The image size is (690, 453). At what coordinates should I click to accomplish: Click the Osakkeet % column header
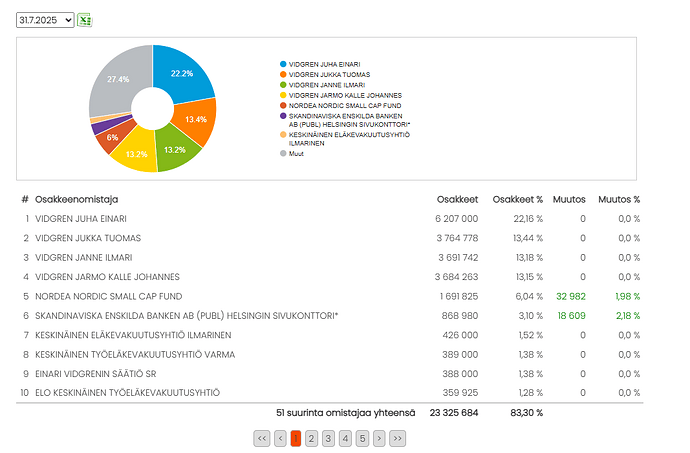[518, 199]
